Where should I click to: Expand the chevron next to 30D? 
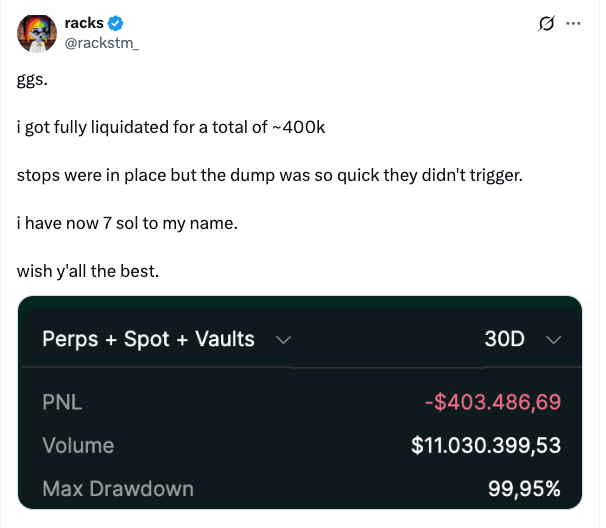555,340
